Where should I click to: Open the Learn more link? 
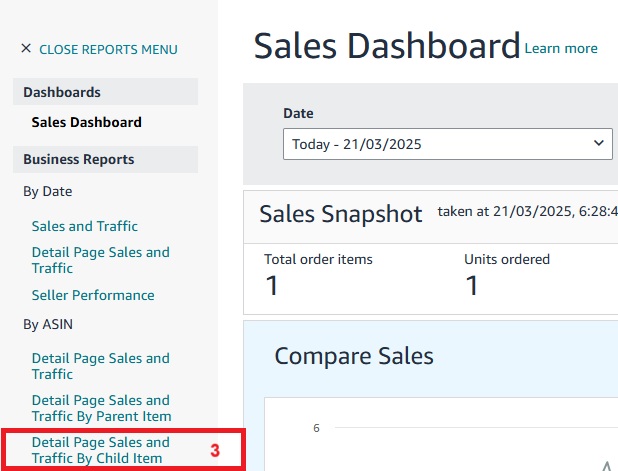[x=561, y=48]
